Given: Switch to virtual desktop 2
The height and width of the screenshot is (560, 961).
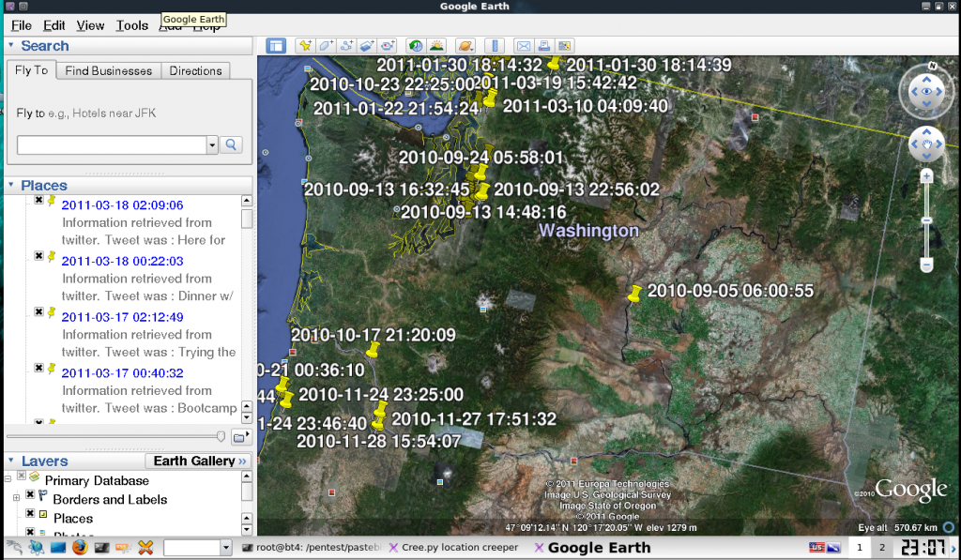Looking at the screenshot, I should 882,547.
